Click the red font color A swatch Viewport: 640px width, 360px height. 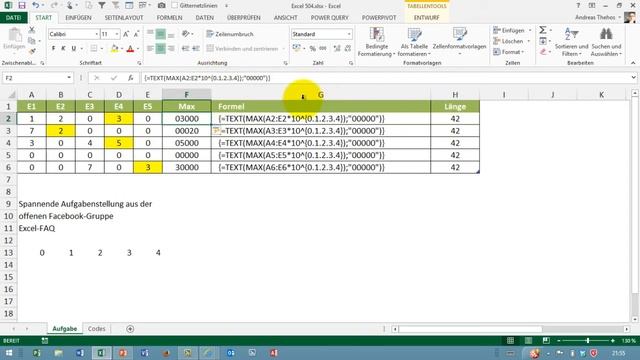click(131, 49)
